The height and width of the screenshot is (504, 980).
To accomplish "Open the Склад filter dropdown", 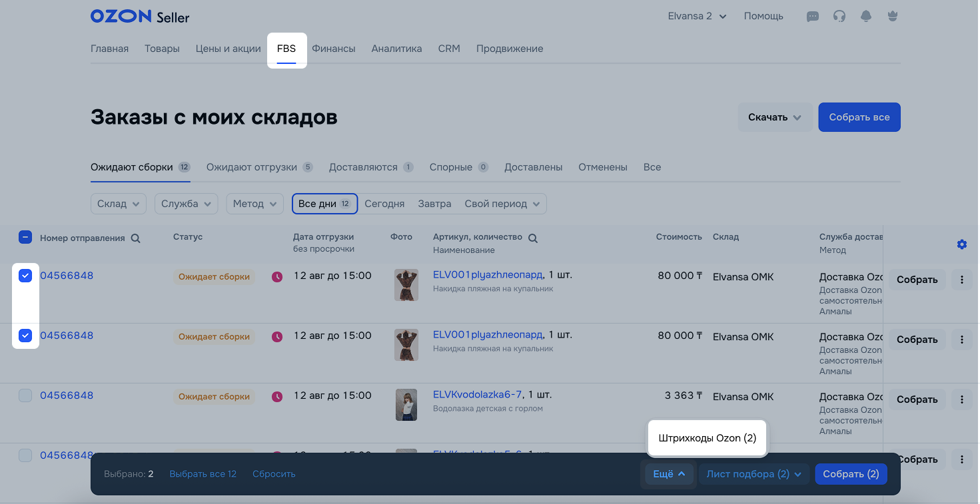I will click(119, 204).
